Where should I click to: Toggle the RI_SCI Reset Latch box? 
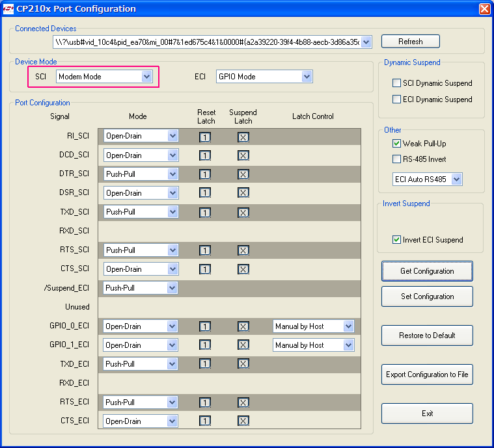(205, 137)
